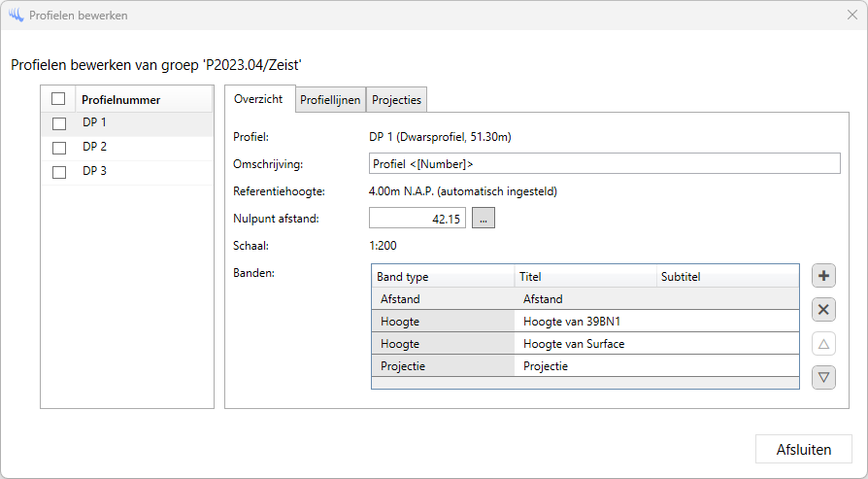Open the Projecties tab

click(397, 100)
